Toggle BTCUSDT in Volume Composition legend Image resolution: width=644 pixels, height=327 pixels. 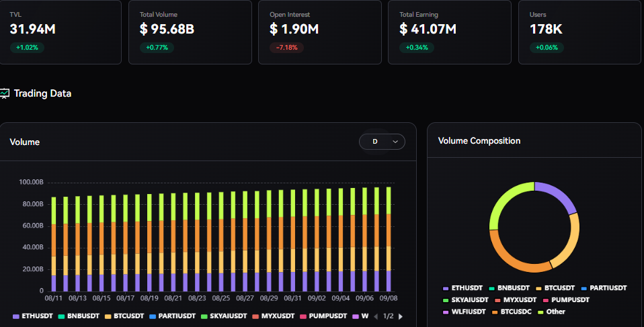tap(555, 288)
